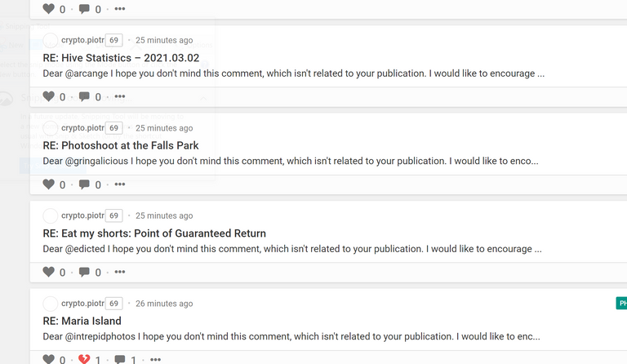Screen dimensions: 627x364
Task: Open post titled RE: Maria Island
Action: [82, 321]
